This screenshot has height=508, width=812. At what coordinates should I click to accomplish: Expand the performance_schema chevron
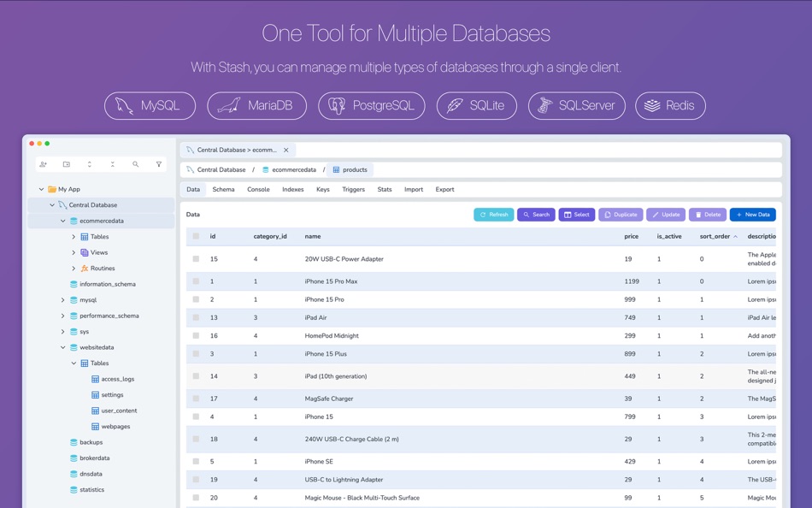tap(62, 316)
